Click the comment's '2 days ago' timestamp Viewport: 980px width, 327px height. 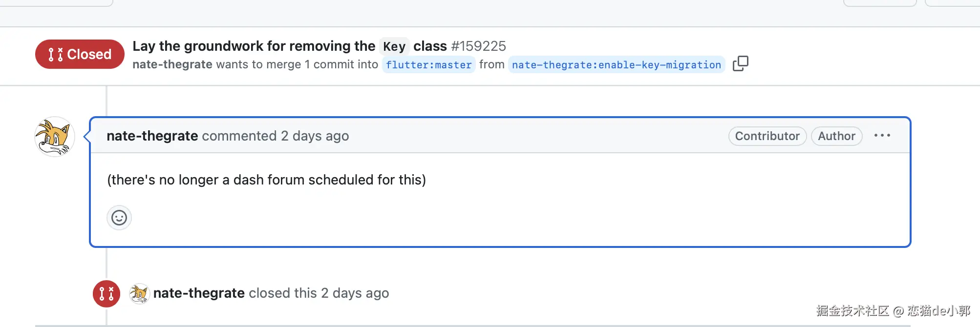tap(315, 136)
